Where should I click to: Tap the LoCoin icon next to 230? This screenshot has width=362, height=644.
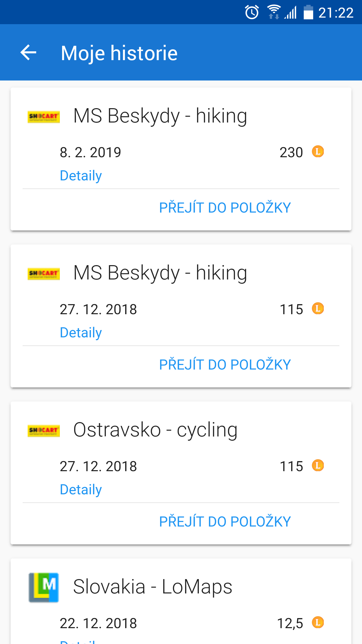318,152
